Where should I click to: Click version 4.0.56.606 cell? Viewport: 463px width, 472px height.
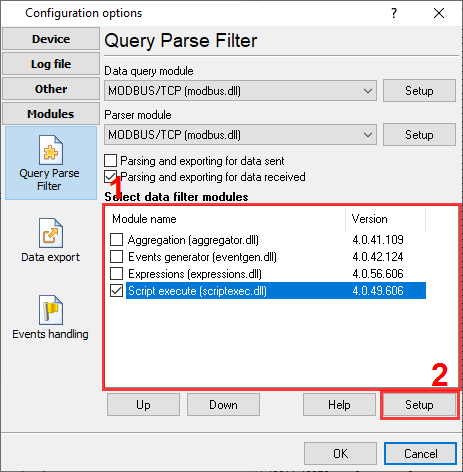click(378, 274)
